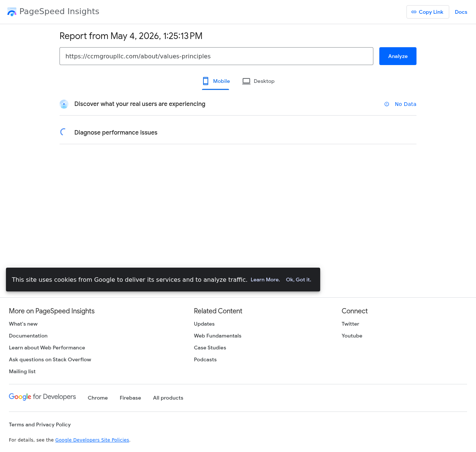This screenshot has height=452, width=476.
Task: Open Learn about Web Performance link
Action: [47, 348]
